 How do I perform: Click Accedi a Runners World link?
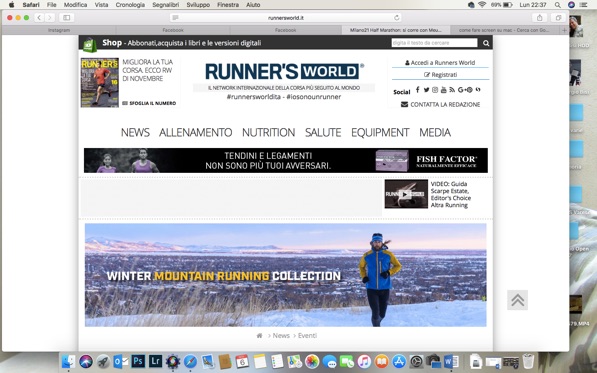click(x=440, y=63)
